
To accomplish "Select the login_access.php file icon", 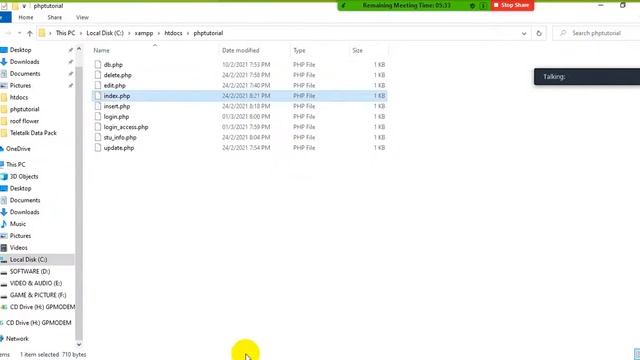I will (98, 127).
